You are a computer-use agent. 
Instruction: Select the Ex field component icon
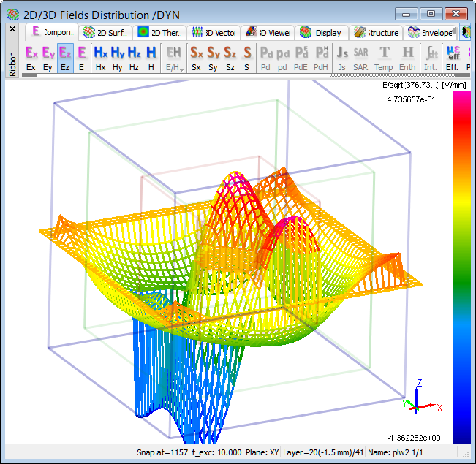(x=31, y=54)
